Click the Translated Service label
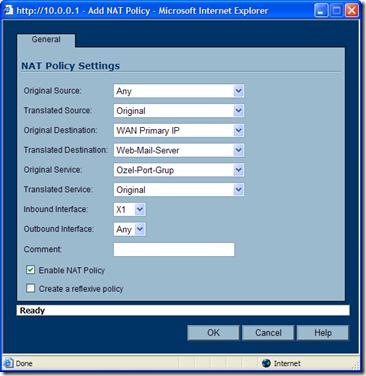Image resolution: width=366 pixels, height=376 pixels. pyautogui.click(x=58, y=189)
